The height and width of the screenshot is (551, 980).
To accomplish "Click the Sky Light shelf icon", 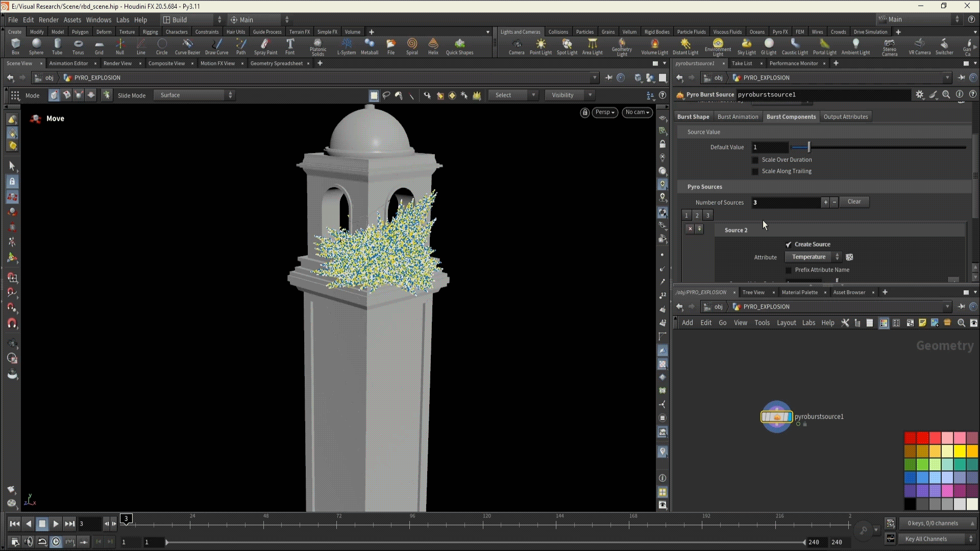I will click(x=746, y=46).
